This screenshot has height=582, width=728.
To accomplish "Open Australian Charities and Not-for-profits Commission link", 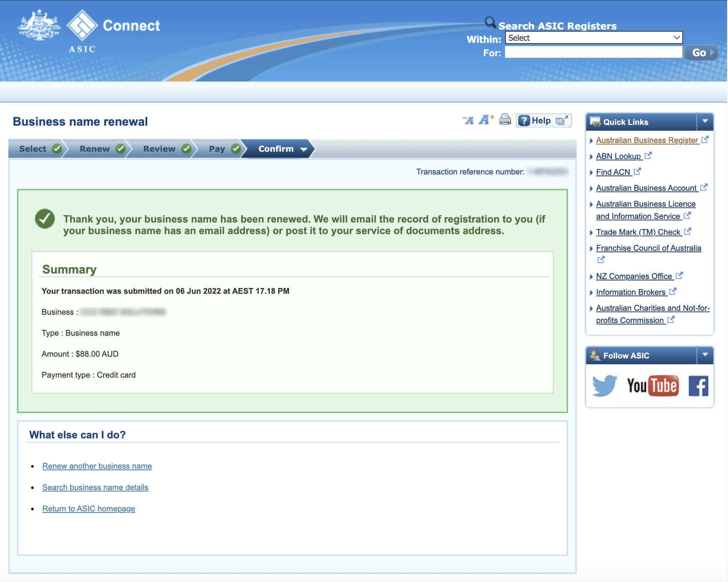I will [653, 314].
